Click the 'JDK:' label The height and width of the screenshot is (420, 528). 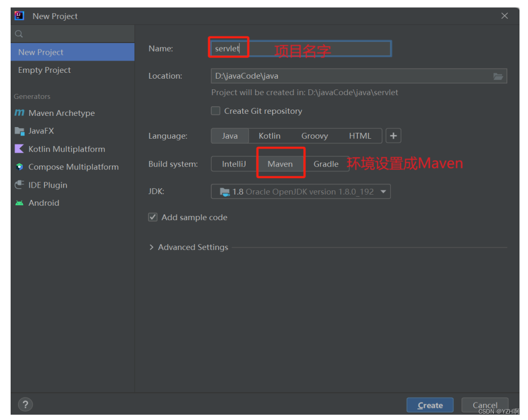[156, 191]
